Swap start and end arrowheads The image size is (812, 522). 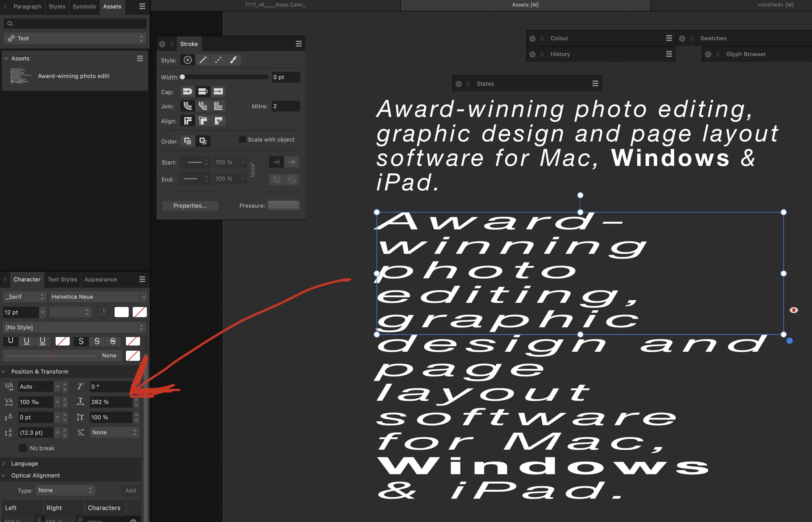coord(276,179)
